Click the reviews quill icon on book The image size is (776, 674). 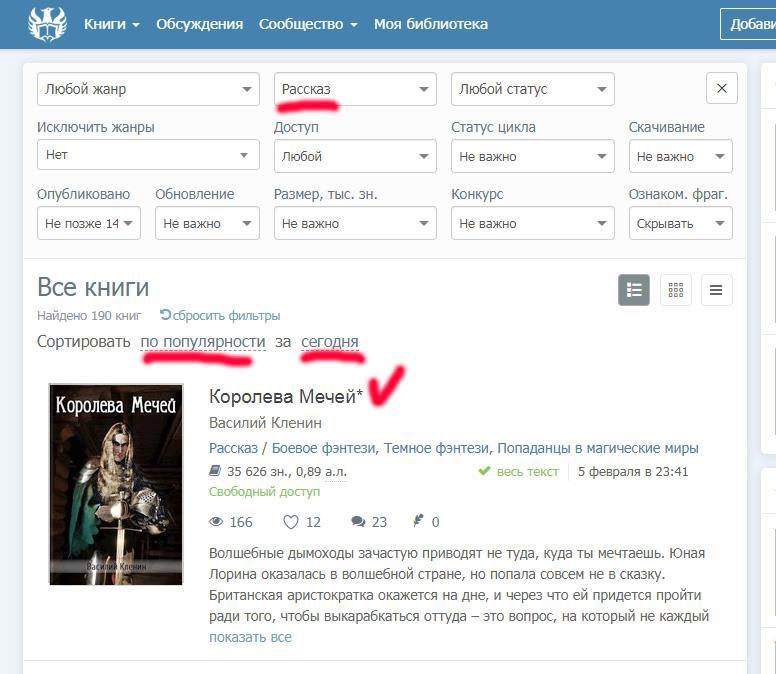tap(418, 522)
